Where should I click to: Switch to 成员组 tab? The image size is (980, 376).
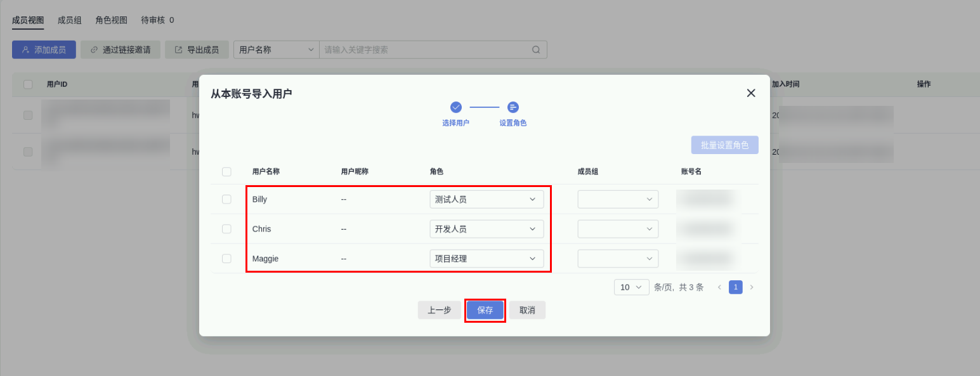pos(69,20)
